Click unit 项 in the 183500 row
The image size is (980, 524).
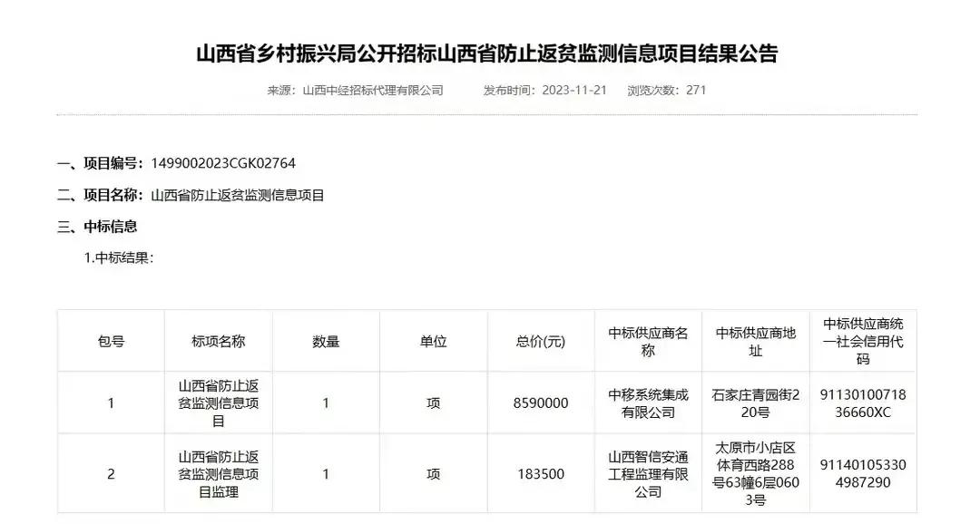433,474
